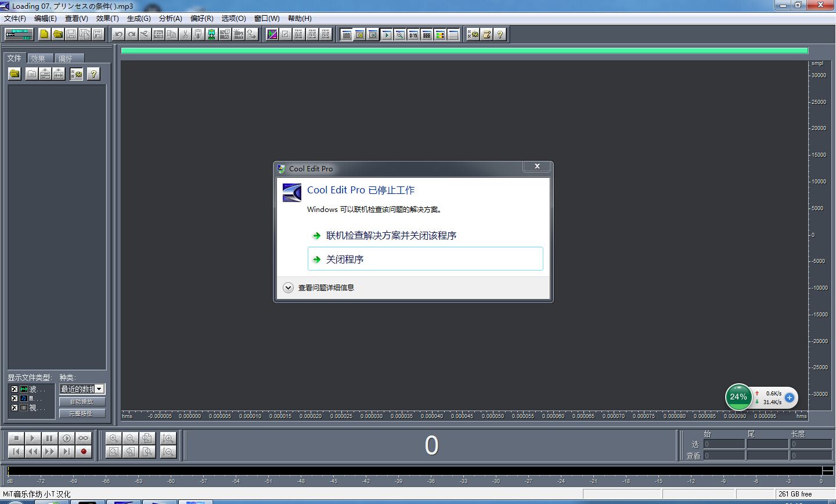Open file via folder icon in the left panel
This screenshot has width=836, height=504.
(15, 74)
